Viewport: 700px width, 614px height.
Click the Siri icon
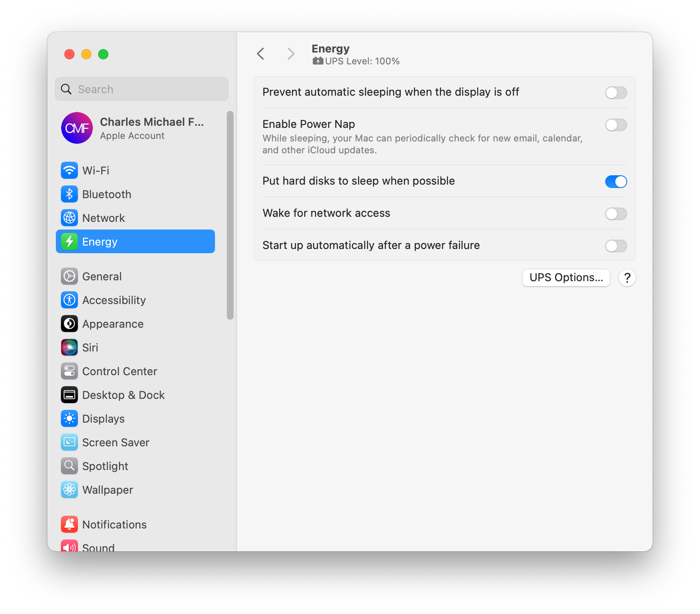pyautogui.click(x=69, y=348)
